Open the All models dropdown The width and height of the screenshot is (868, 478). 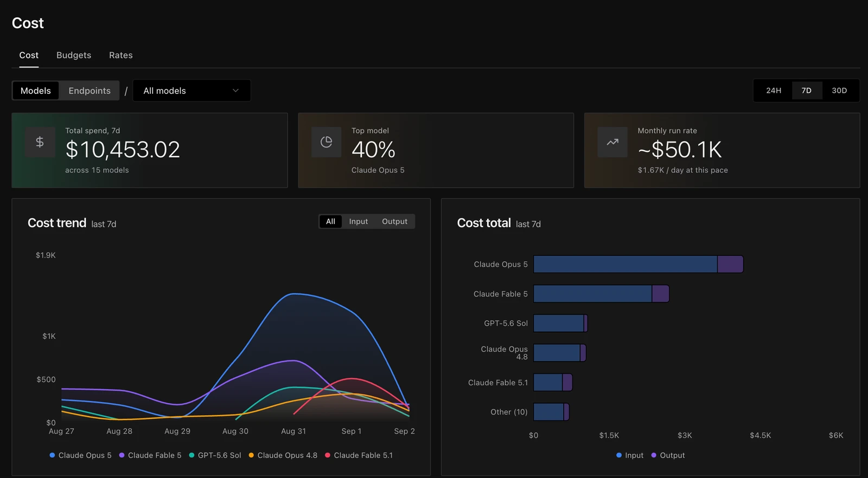(x=192, y=91)
